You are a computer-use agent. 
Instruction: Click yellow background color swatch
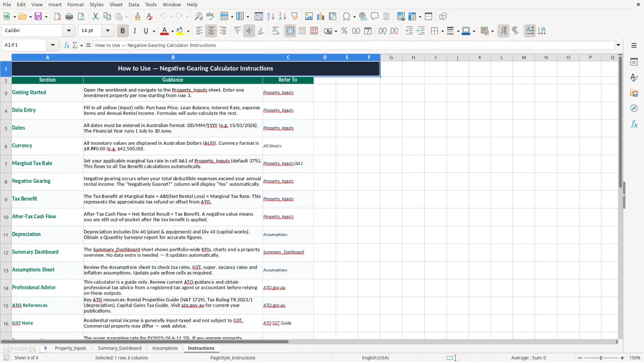(x=180, y=31)
